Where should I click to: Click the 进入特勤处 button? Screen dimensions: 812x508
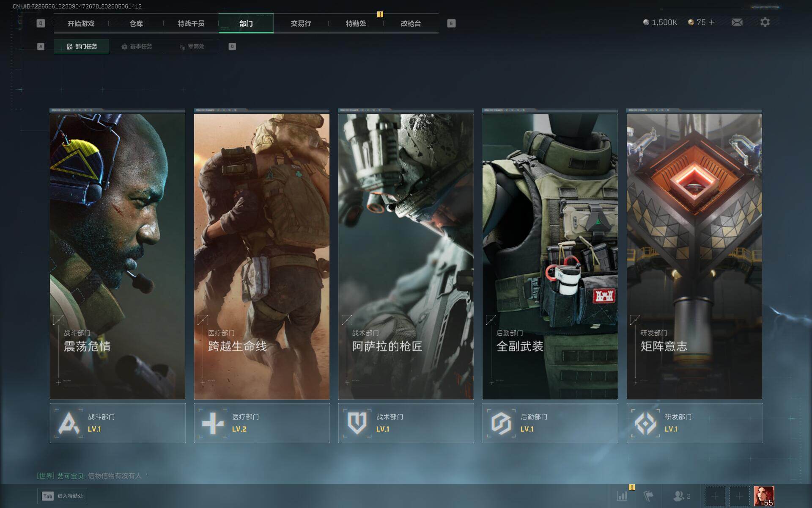[x=62, y=496]
